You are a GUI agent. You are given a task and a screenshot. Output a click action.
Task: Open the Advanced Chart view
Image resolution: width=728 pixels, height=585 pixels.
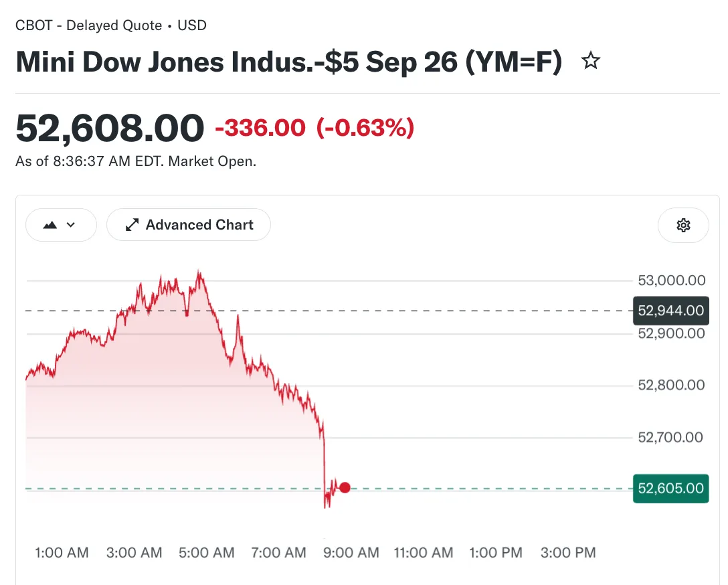point(189,225)
